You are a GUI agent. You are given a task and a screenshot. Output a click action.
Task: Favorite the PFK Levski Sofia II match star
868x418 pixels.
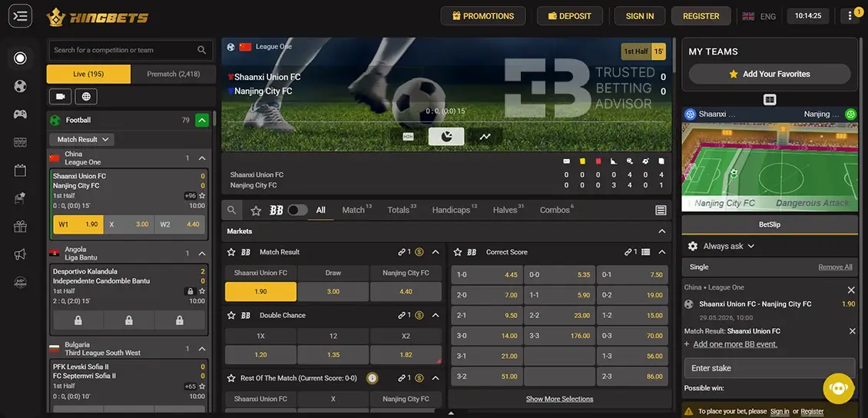click(x=202, y=386)
